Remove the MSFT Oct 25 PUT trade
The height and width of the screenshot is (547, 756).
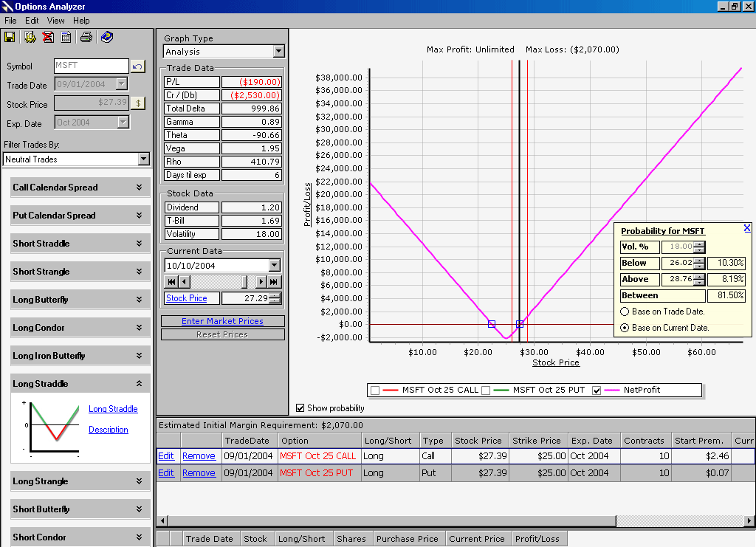coord(199,472)
